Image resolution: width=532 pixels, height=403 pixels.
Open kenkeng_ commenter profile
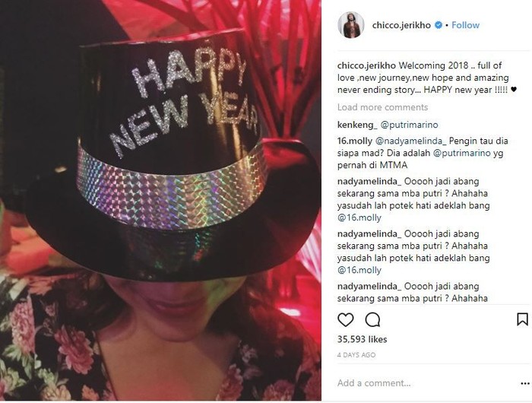[x=357, y=125]
